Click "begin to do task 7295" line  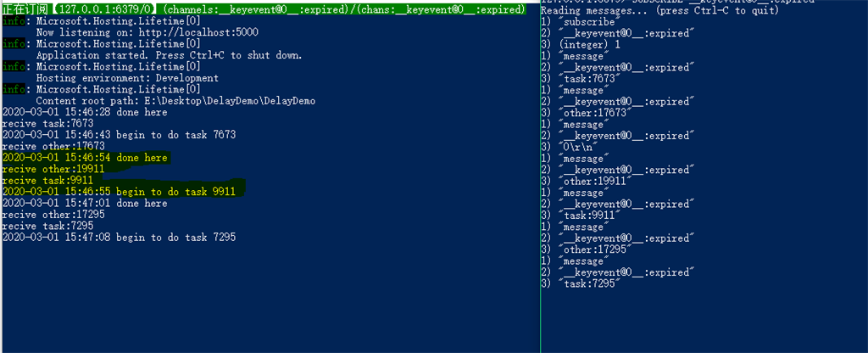pyautogui.click(x=119, y=237)
